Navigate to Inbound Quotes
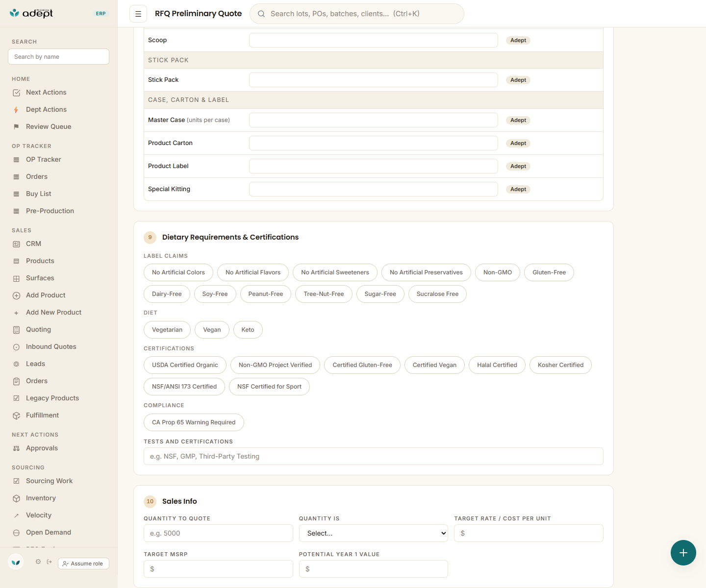Viewport: 706px width, 588px height. coord(51,347)
